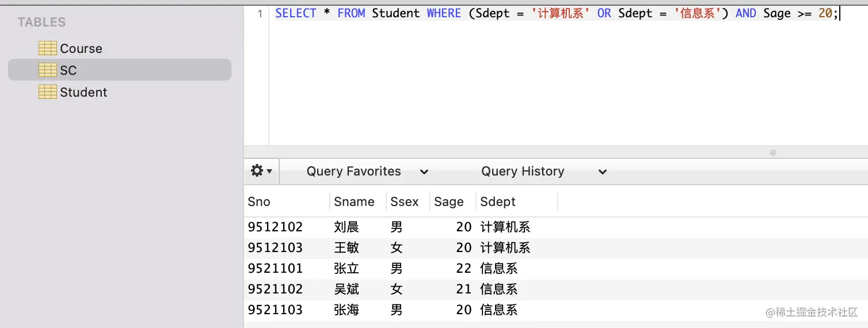Image resolution: width=868 pixels, height=328 pixels.
Task: Click the Ssex column header
Action: (405, 202)
